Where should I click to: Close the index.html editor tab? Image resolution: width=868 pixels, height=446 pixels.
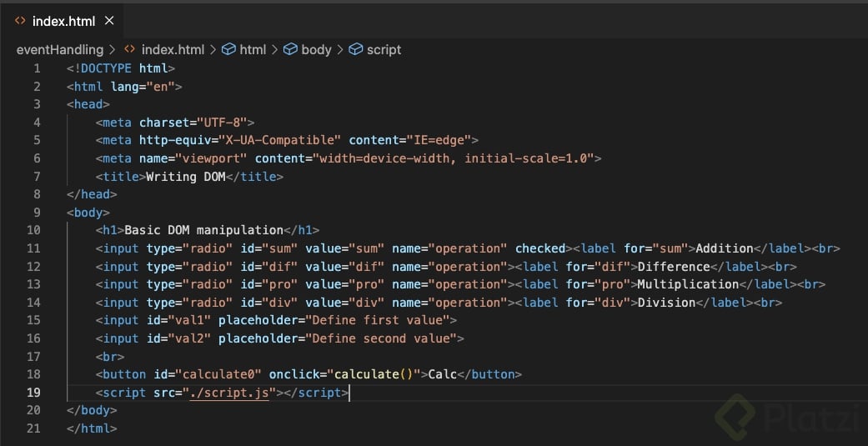tap(109, 21)
